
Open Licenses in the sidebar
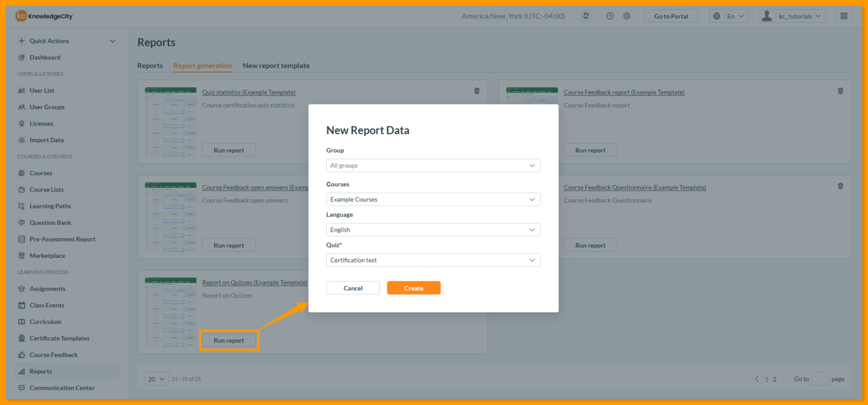tap(41, 123)
